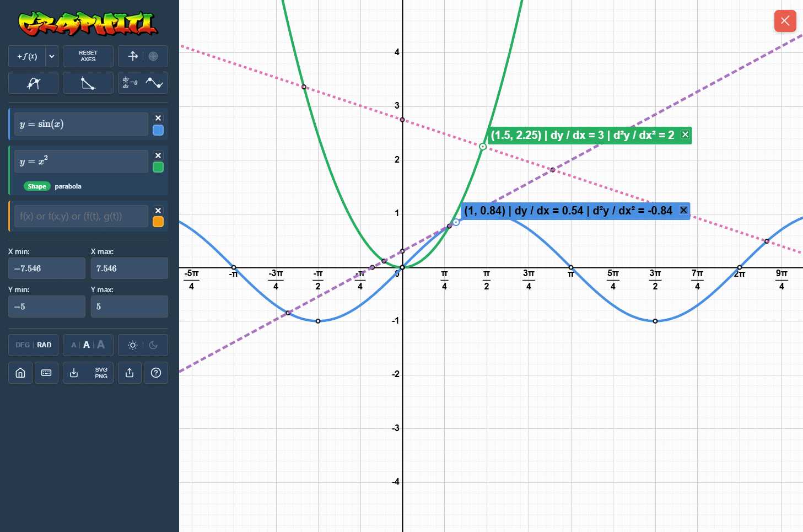Image resolution: width=803 pixels, height=532 pixels.
Task: Click the X max field showing 7.546
Action: [130, 268]
